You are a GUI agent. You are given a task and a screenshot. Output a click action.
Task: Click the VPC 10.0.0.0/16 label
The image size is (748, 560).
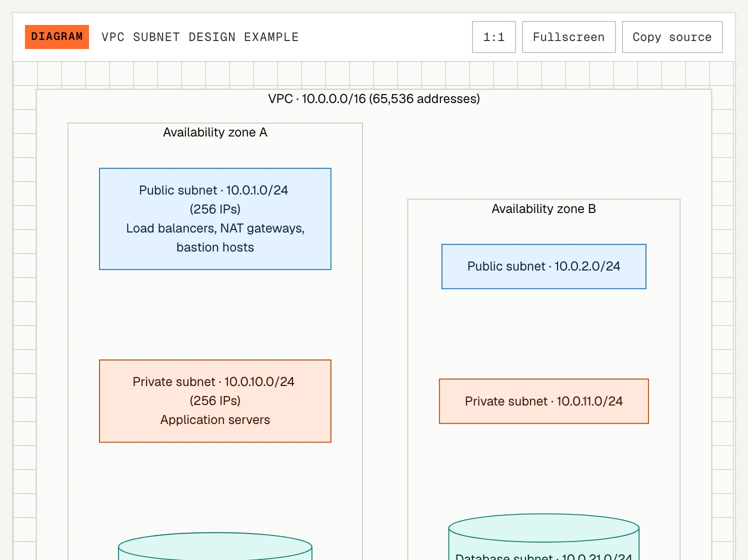tap(374, 98)
